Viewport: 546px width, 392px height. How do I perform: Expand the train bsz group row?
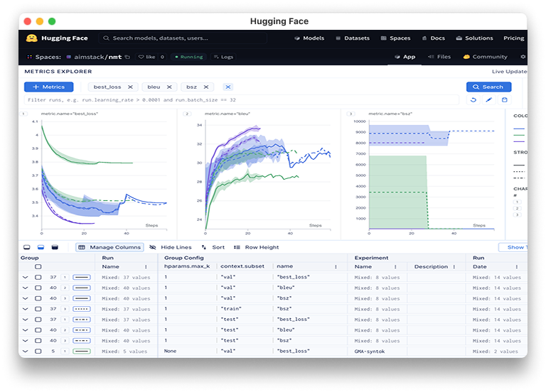point(25,309)
